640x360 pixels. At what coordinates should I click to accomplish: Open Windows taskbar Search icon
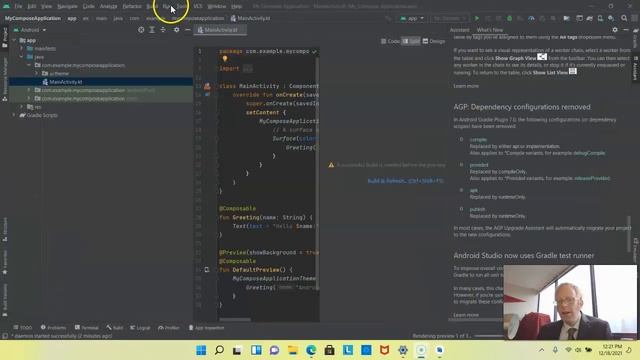pos(219,350)
